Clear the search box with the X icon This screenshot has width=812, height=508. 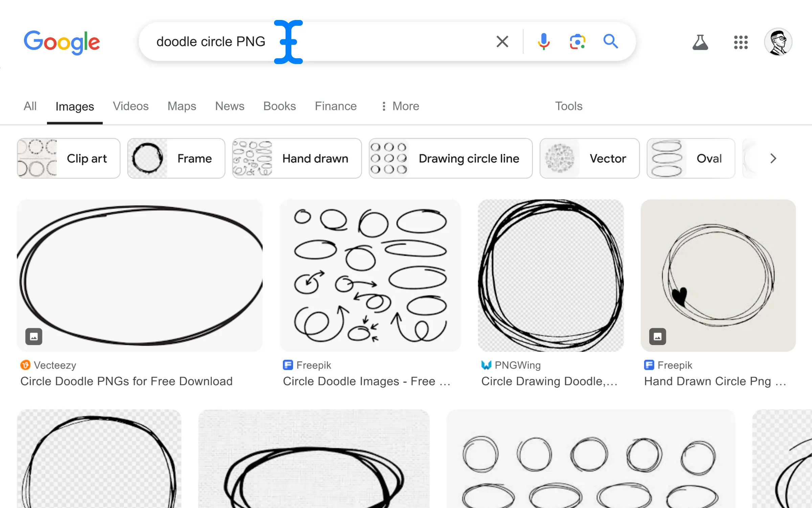[x=502, y=42]
